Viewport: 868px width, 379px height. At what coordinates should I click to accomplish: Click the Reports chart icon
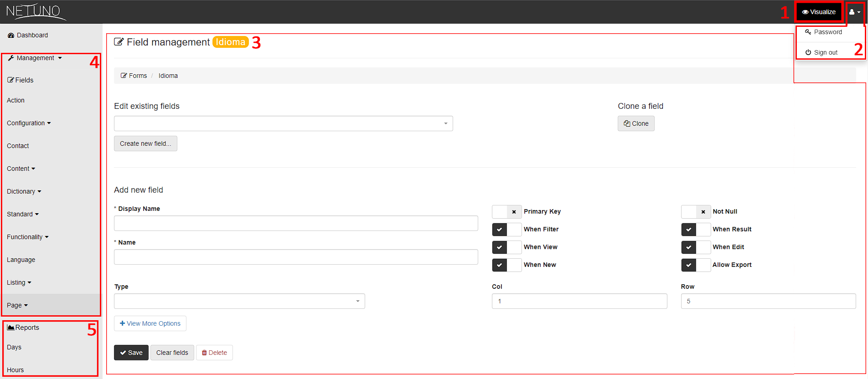click(11, 328)
